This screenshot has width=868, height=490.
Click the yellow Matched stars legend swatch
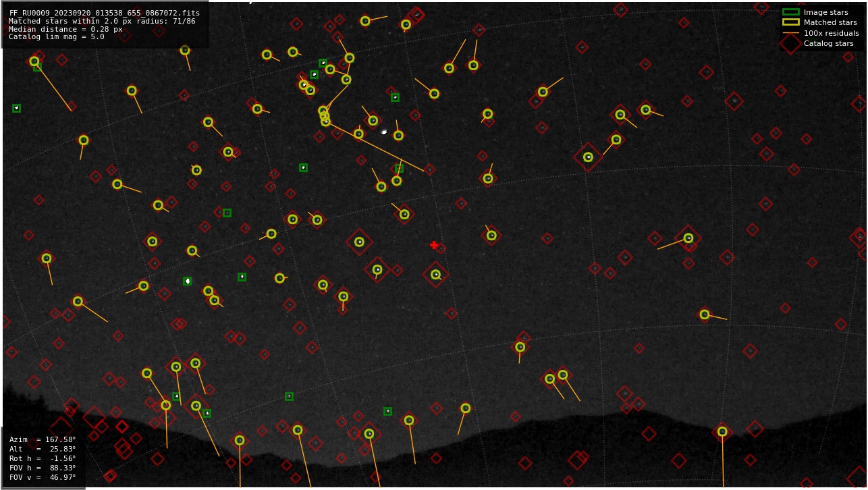point(790,22)
